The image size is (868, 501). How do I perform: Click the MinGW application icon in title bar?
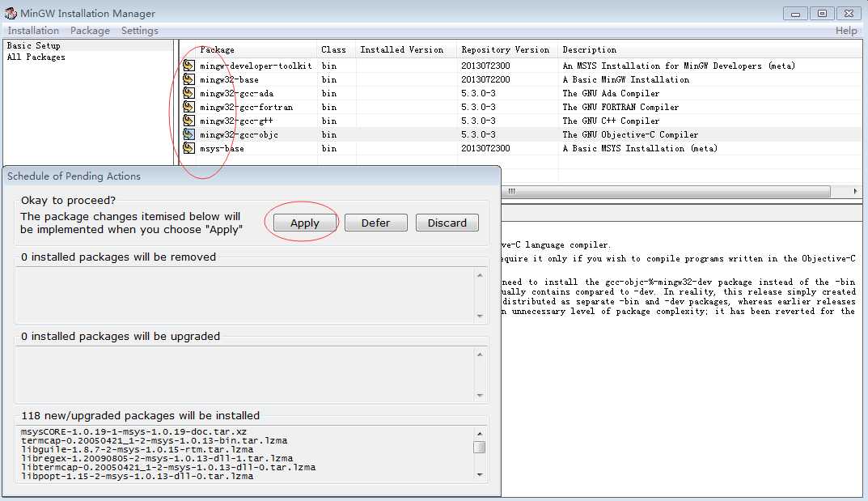pos(11,13)
